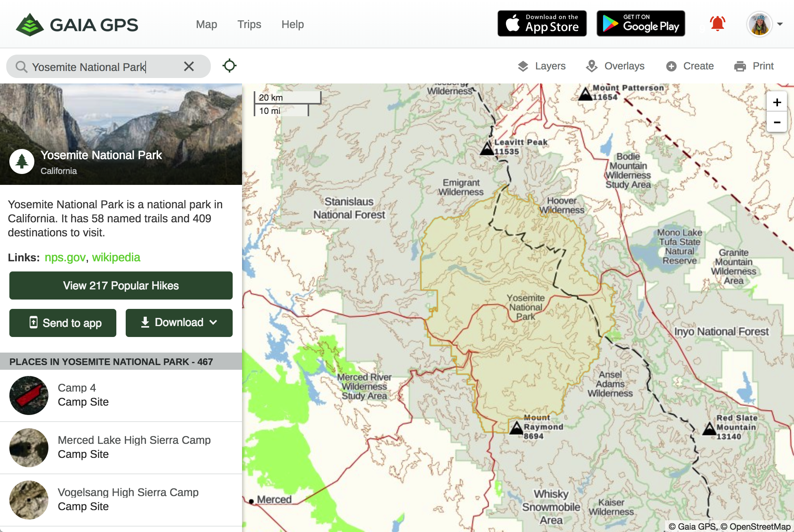
Task: Click Merced River Wilderness Study Area label
Action: 364,387
